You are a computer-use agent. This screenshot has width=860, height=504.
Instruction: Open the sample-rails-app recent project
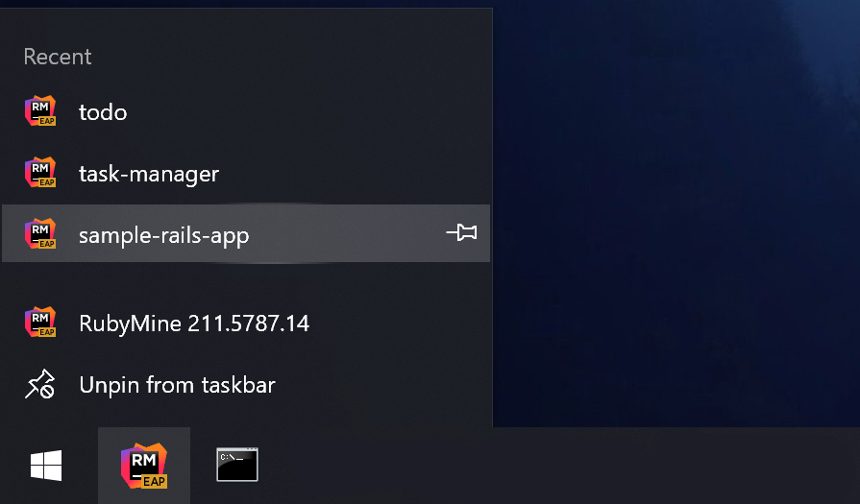[246, 233]
